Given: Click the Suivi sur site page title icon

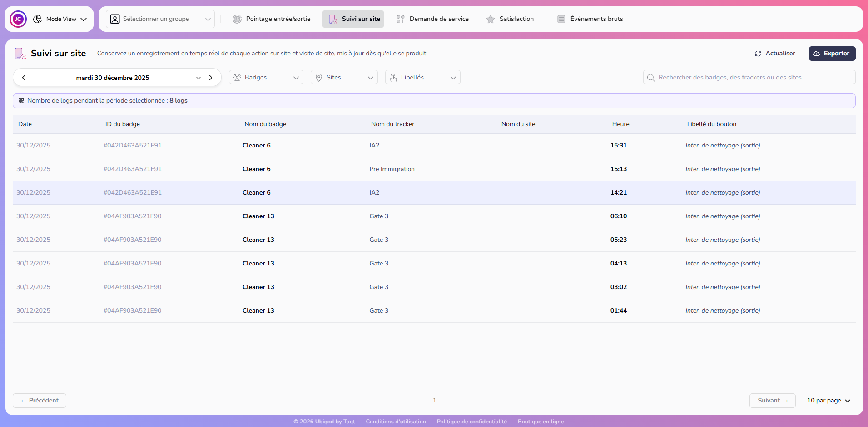Looking at the screenshot, I should point(20,54).
